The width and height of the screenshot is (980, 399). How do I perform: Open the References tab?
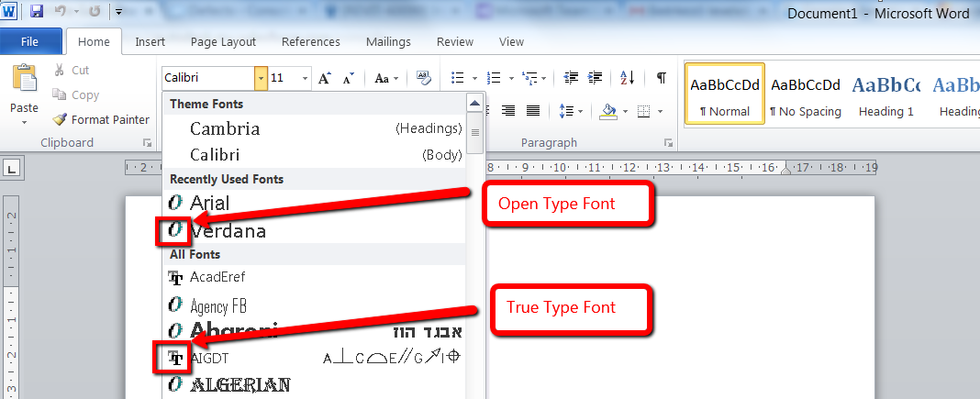point(311,42)
